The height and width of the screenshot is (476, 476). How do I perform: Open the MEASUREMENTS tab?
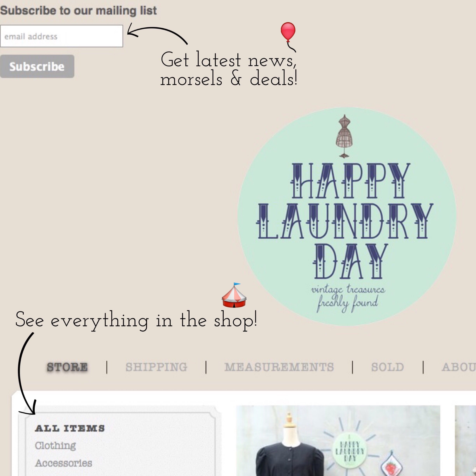[279, 367]
